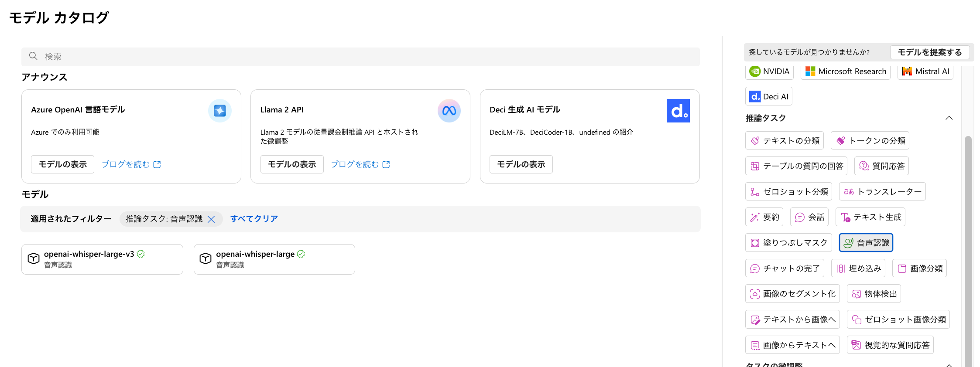
Task: Click モデルの表示 in Deci card
Action: point(521,164)
